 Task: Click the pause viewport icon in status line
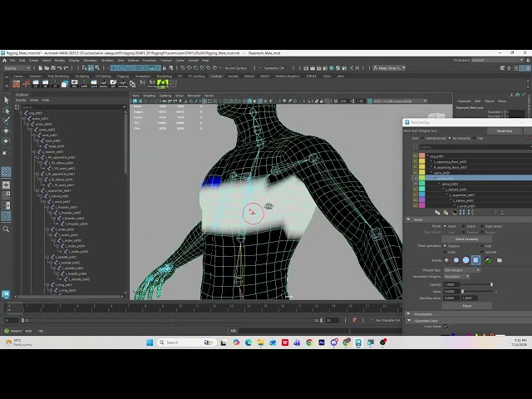(x=357, y=68)
